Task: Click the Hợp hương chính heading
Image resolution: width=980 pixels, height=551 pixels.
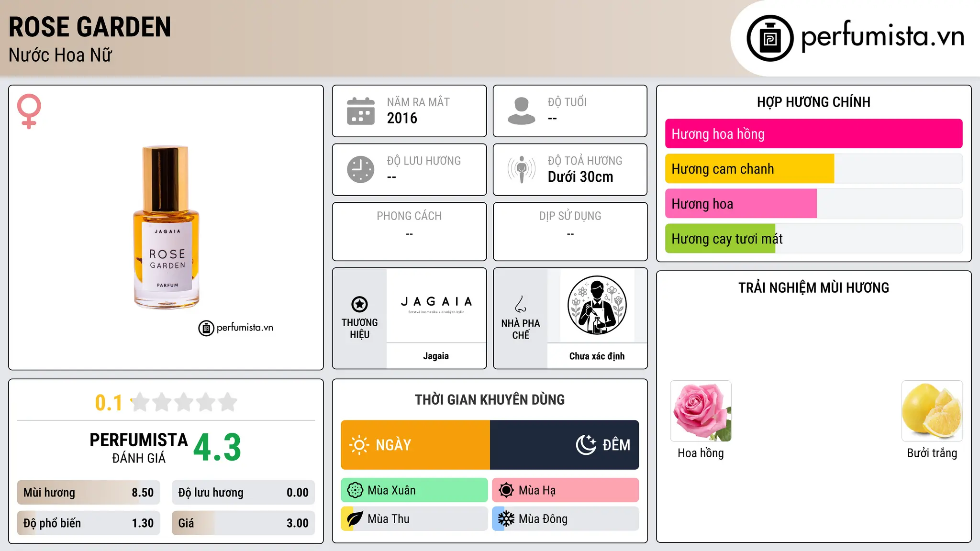Action: click(x=813, y=102)
